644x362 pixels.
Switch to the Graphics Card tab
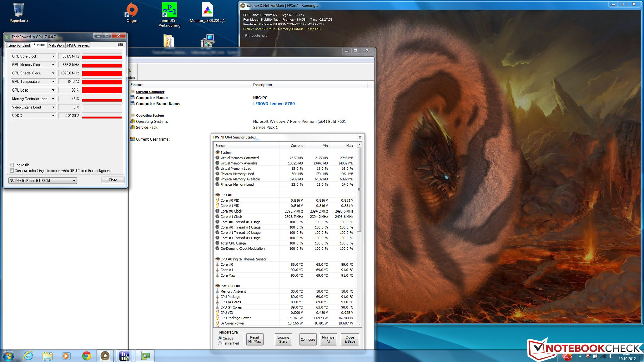point(19,45)
